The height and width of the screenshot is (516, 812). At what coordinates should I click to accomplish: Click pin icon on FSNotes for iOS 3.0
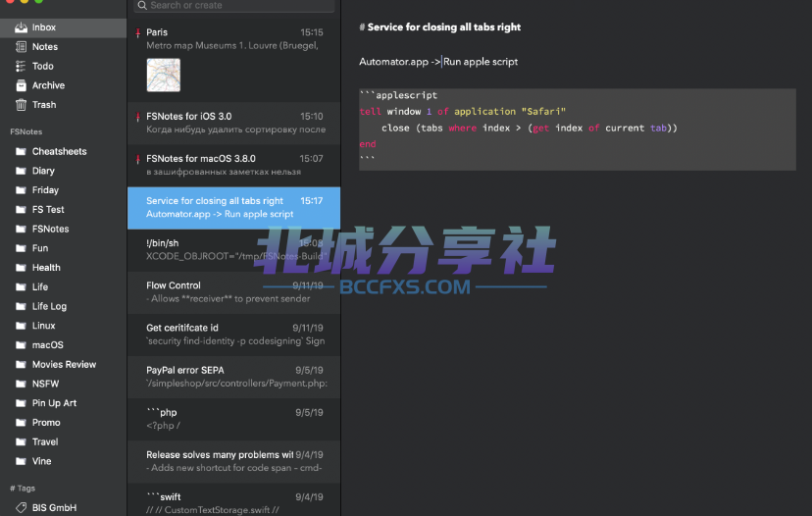[x=137, y=117]
